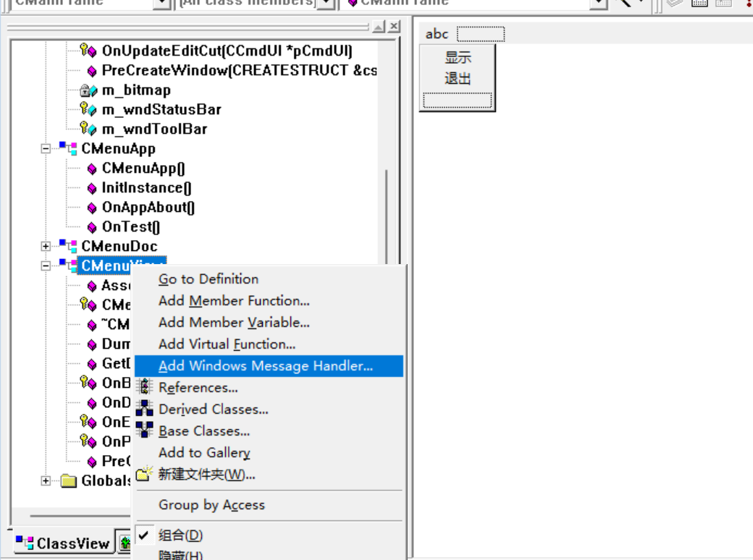This screenshot has width=753, height=560.
Task: Collapse the CMenuApp class node
Action: pos(46,149)
